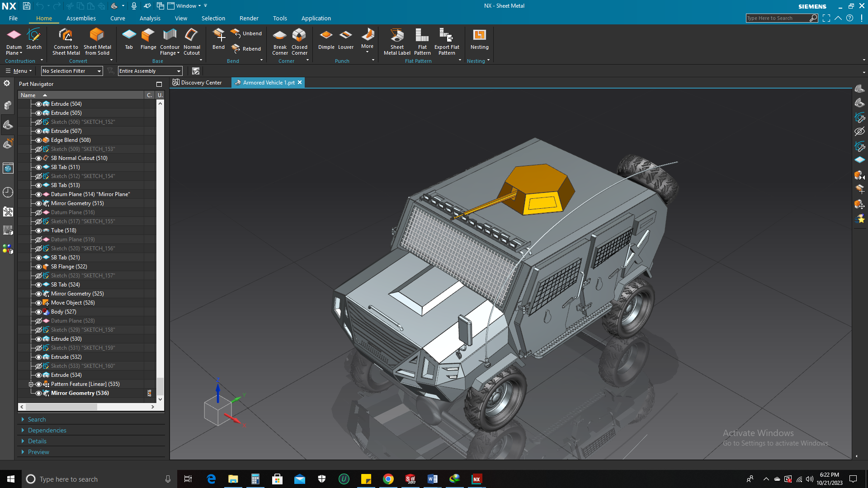Open the Assemblies ribbon tab
The height and width of the screenshot is (488, 868).
(x=81, y=18)
